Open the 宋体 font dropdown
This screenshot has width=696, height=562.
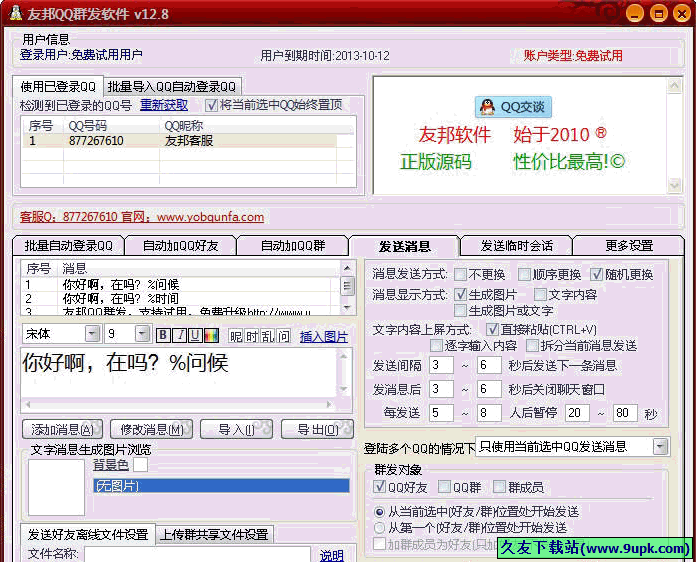[92, 333]
